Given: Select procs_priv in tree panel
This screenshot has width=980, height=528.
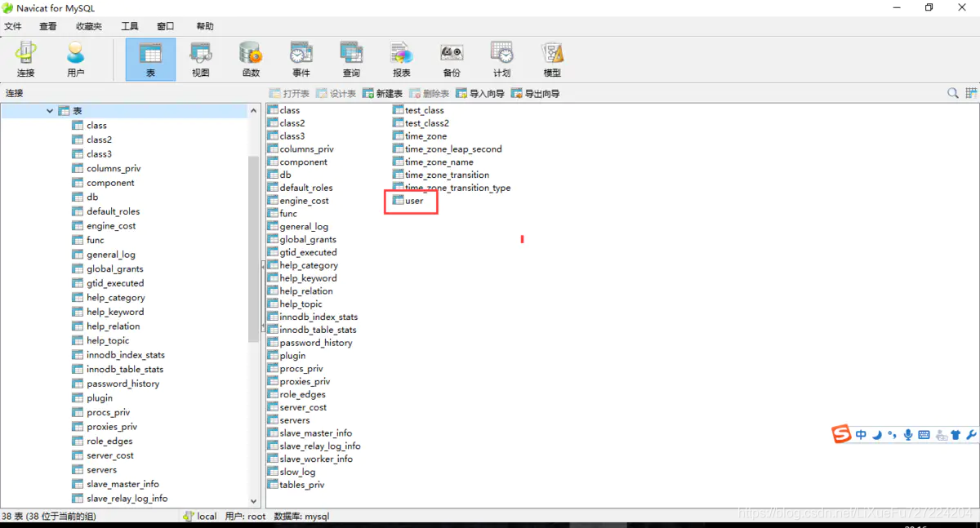Looking at the screenshot, I should [x=101, y=412].
